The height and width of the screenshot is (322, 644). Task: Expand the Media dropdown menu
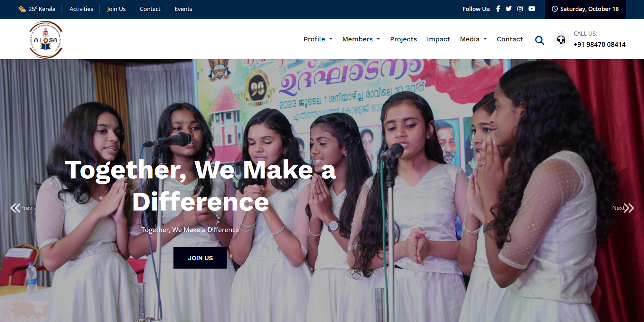pyautogui.click(x=473, y=39)
